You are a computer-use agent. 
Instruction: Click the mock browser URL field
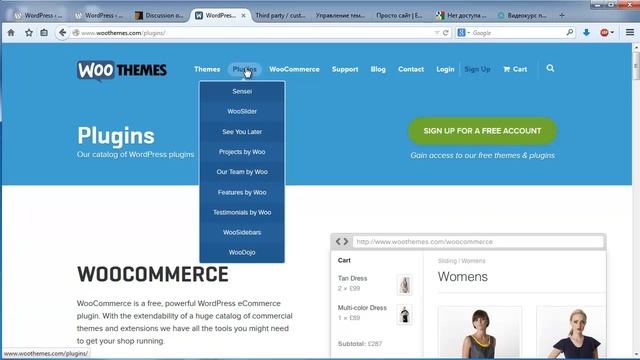[478, 242]
